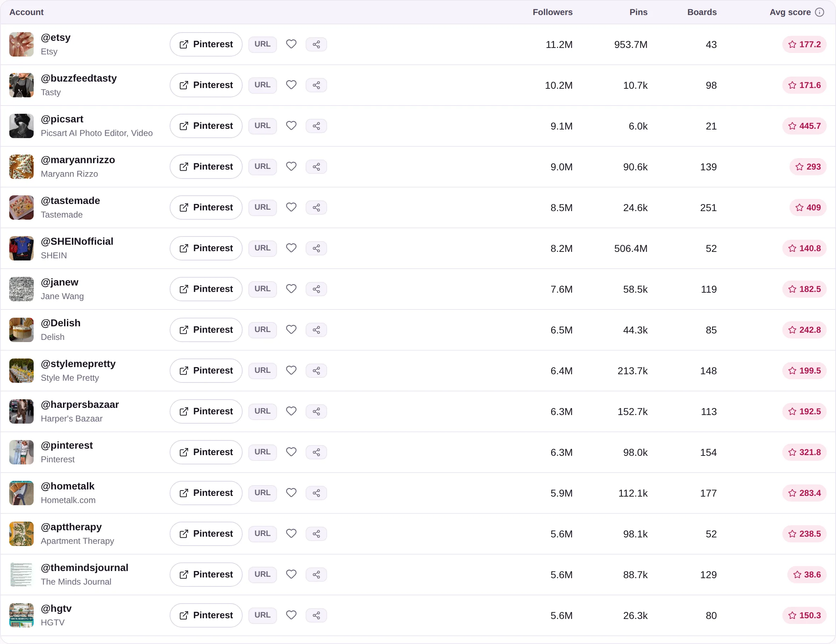This screenshot has width=836, height=644.
Task: Sort by Boards column header
Action: [702, 12]
